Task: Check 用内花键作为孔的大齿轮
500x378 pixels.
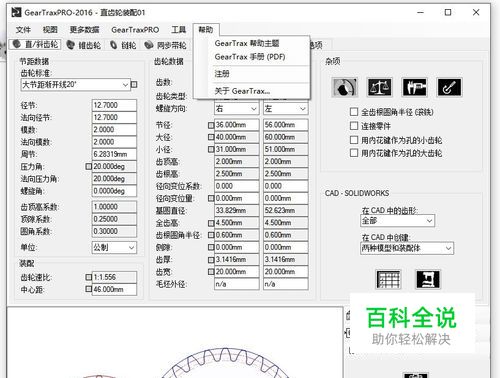Action: pos(354,153)
